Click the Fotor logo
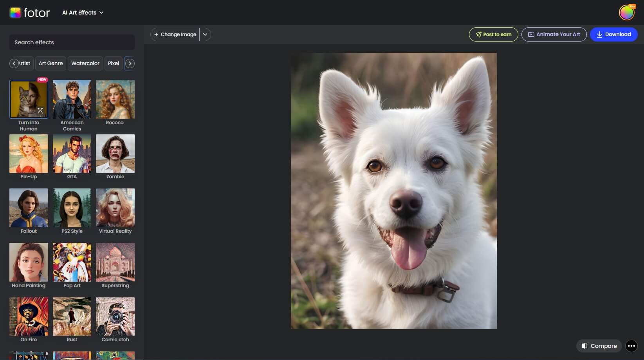The width and height of the screenshot is (644, 360). pyautogui.click(x=30, y=13)
